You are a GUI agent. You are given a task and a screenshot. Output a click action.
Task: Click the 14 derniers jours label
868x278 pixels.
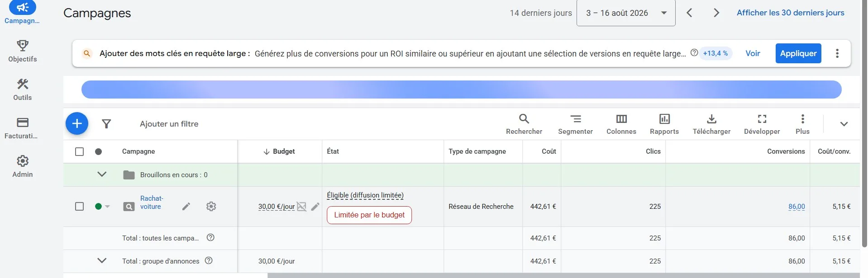541,13
